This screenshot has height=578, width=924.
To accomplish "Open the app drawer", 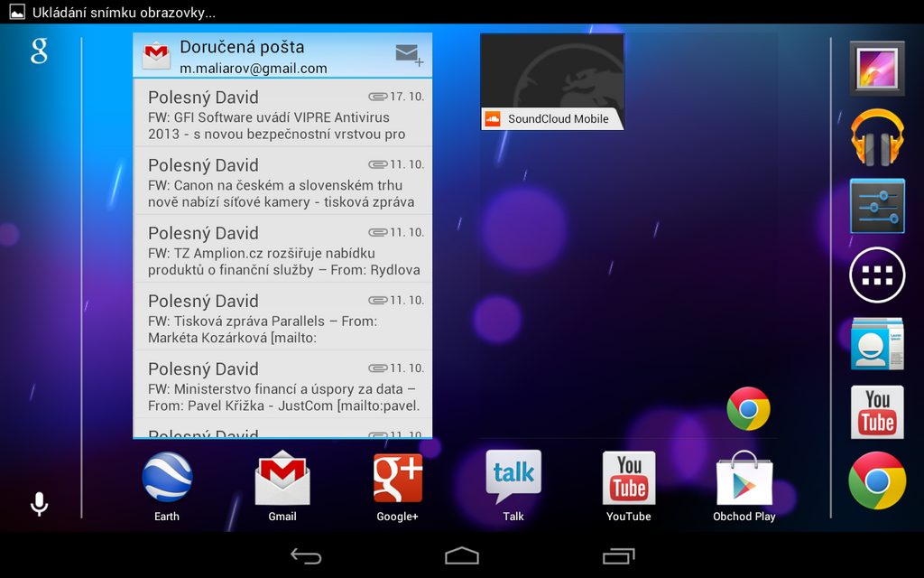I will (x=876, y=275).
